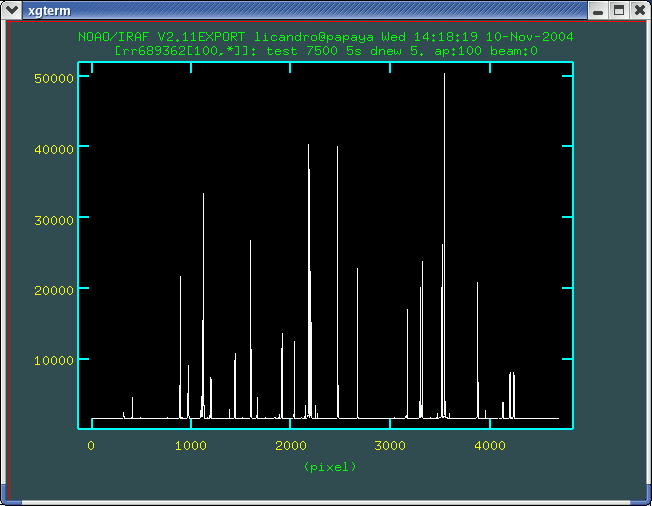The image size is (652, 506).
Task: Click the isolated peak near pixel 2700
Action: (x=357, y=270)
